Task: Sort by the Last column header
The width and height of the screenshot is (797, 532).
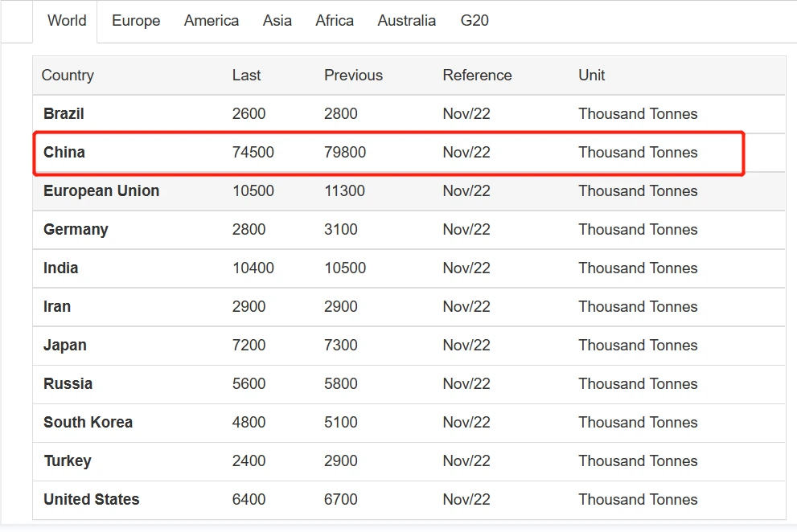Action: pos(246,76)
